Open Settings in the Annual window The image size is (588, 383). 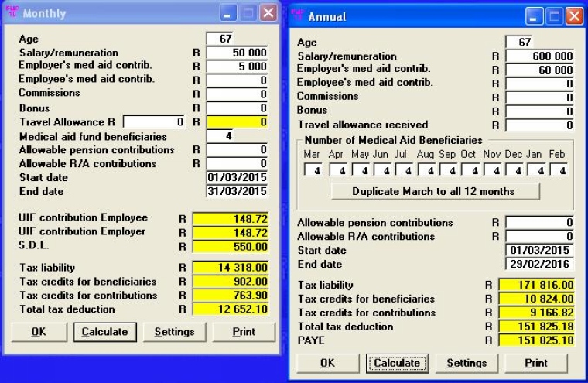[x=467, y=363]
